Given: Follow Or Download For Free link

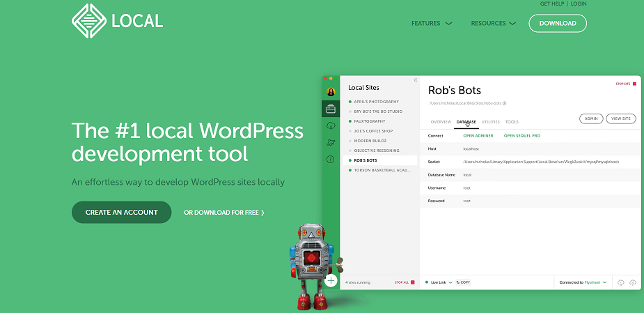Looking at the screenshot, I should pyautogui.click(x=224, y=213).
